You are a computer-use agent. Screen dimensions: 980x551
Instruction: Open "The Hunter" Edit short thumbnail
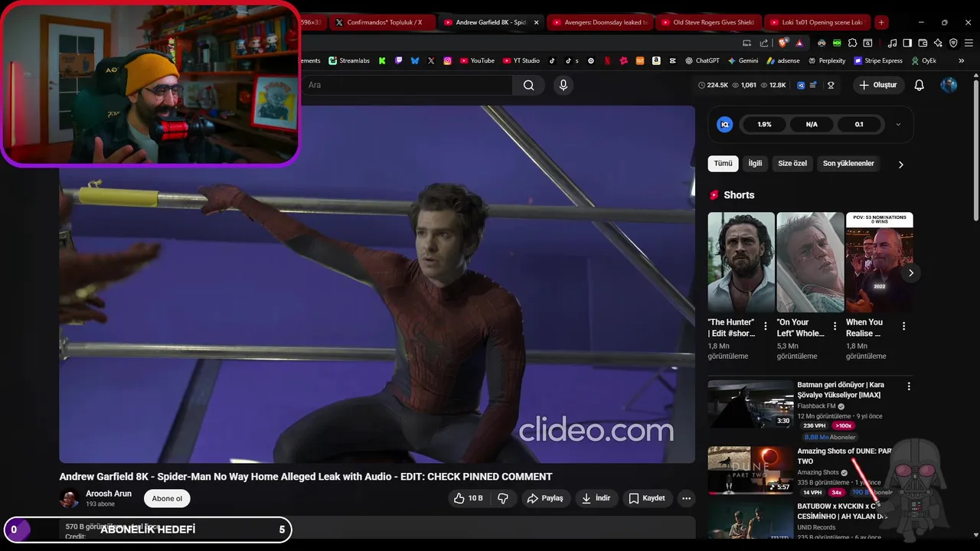(741, 262)
